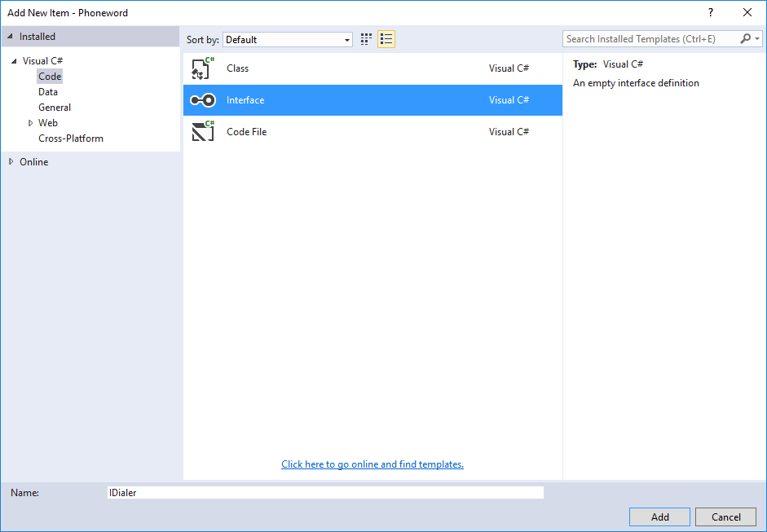Switch to medium icons list view

click(x=386, y=39)
